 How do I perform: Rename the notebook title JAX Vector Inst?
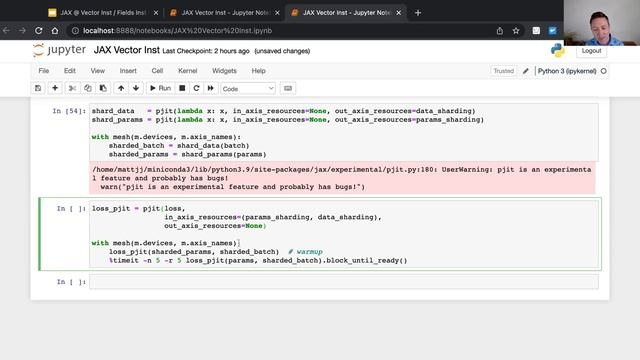127,50
